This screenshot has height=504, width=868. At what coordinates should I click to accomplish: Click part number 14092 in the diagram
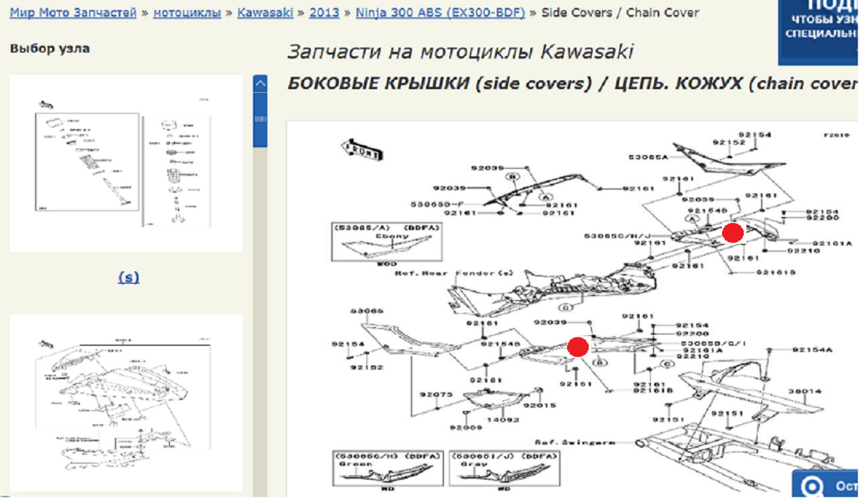coord(503,420)
